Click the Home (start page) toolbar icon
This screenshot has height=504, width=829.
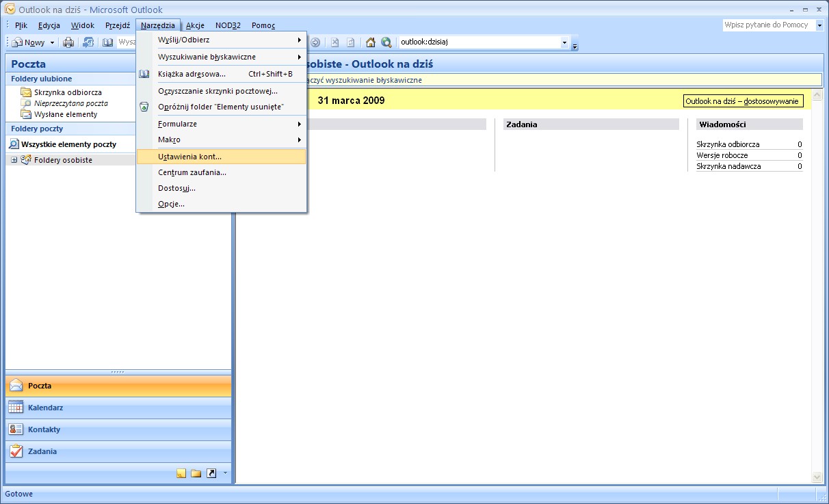click(x=371, y=42)
